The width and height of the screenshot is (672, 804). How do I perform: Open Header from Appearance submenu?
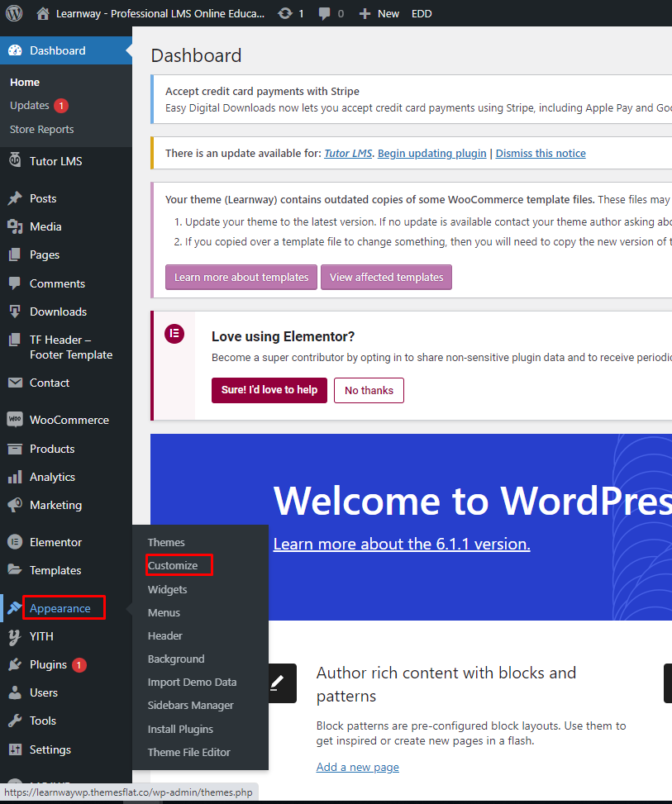(164, 635)
